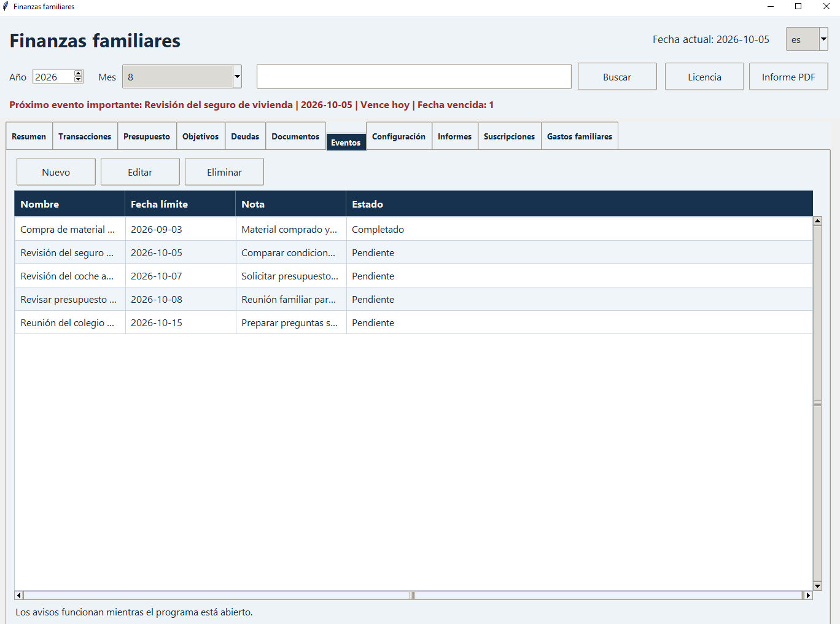
Task: Switch to the Resumen tab
Action: point(29,136)
